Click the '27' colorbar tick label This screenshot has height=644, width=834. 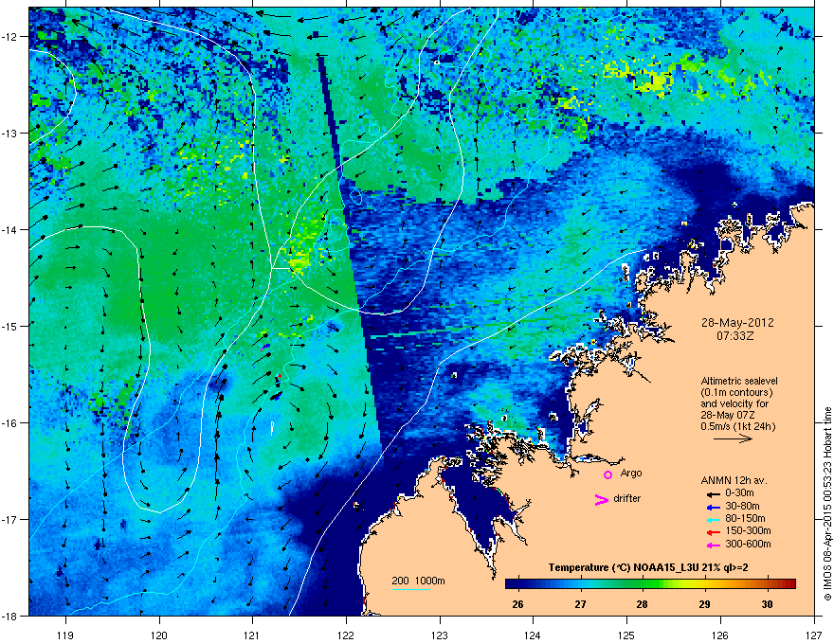(580, 604)
